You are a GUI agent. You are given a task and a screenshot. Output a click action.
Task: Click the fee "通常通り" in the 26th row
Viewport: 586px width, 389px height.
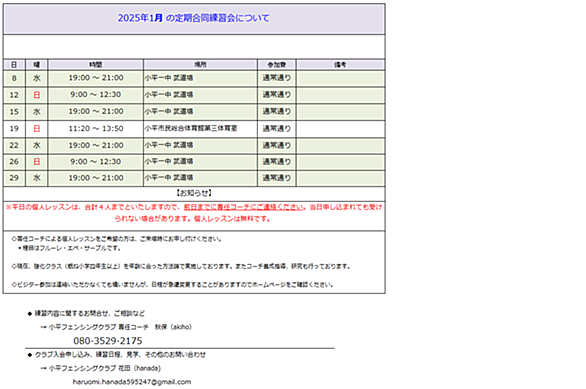coord(277,161)
